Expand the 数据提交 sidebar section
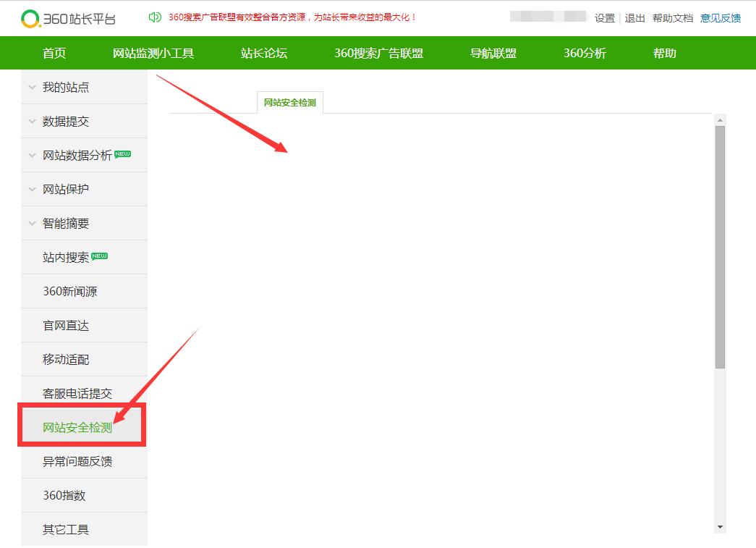This screenshot has width=756, height=548. tap(65, 122)
